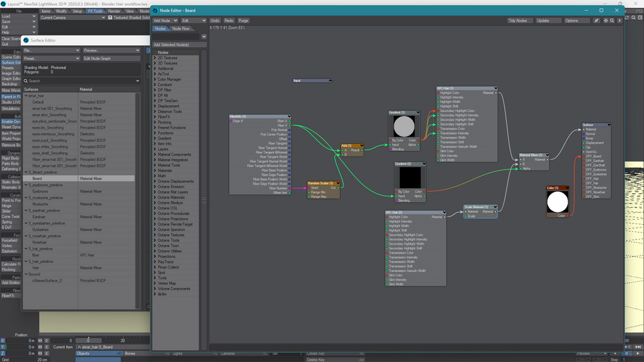Toggle Studio LIVE button
Screen dimensions: 644x362
point(11,102)
